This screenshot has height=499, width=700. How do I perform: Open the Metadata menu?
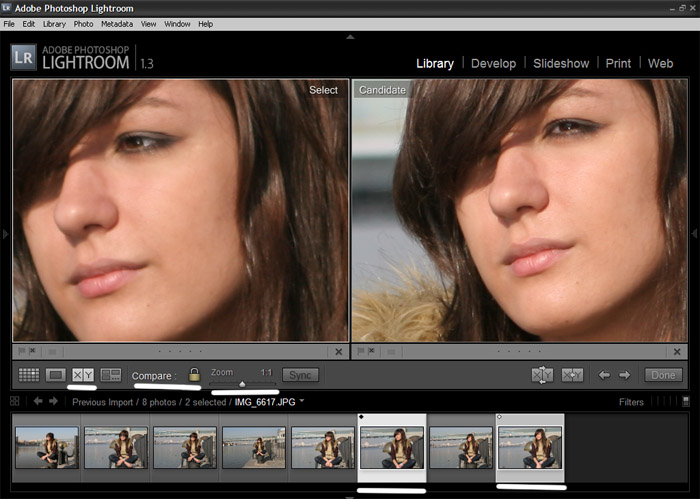pyautogui.click(x=117, y=24)
